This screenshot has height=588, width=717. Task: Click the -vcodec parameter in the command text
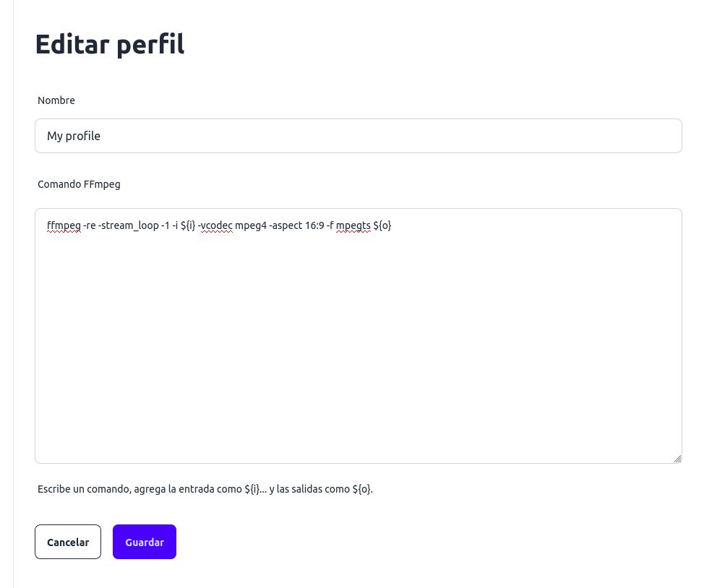[216, 225]
